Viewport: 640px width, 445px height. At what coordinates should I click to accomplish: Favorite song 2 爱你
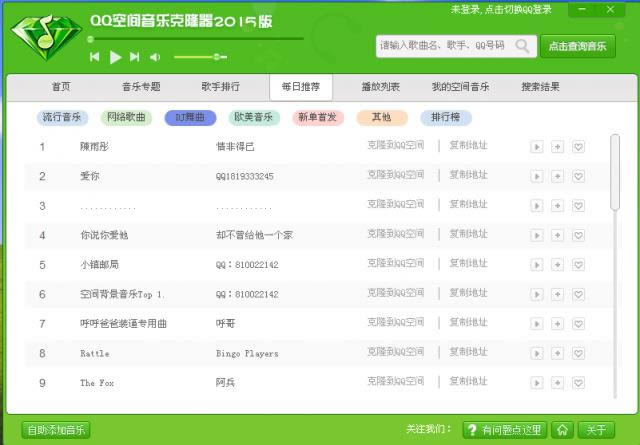[578, 176]
